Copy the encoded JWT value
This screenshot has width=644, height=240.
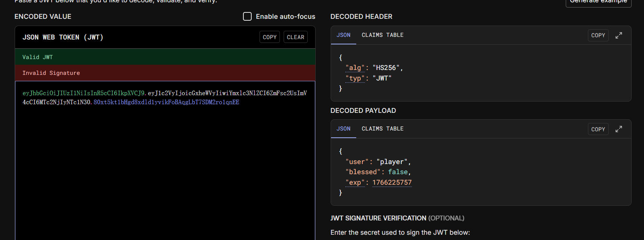pyautogui.click(x=270, y=37)
